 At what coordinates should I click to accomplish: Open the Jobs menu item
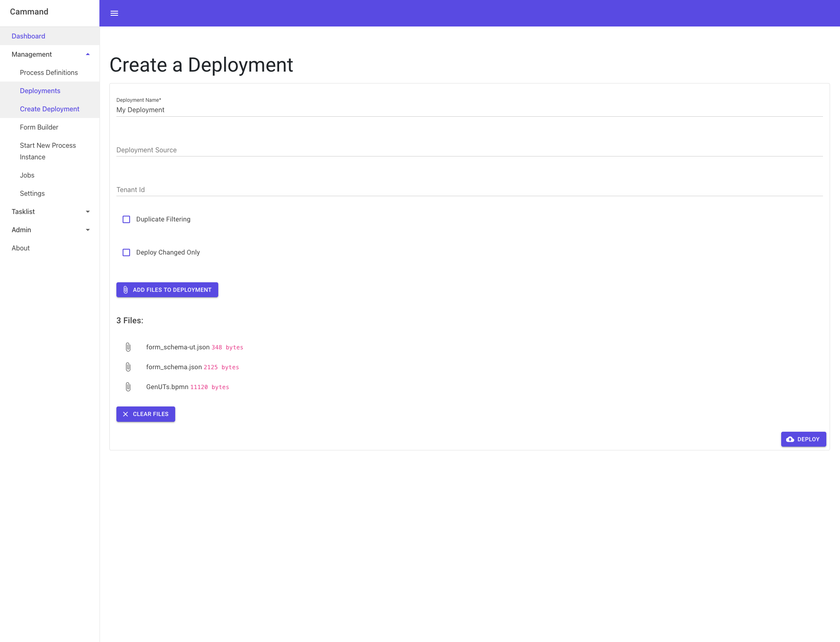tap(27, 176)
